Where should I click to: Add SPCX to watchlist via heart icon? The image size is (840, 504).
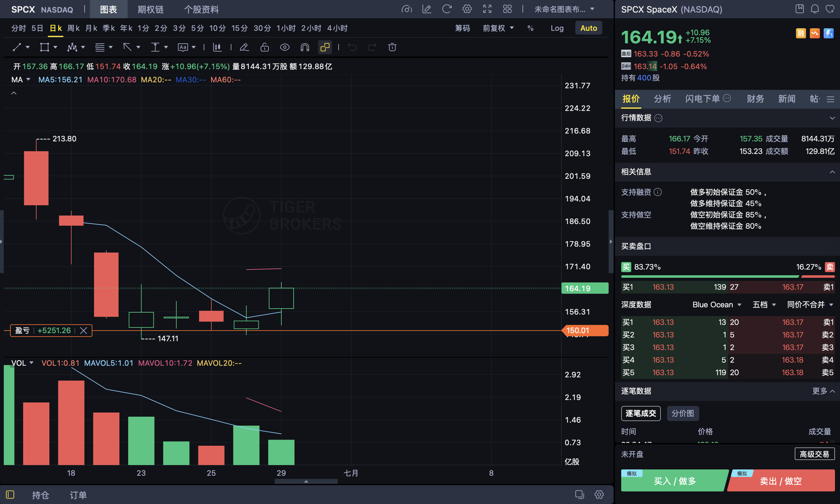tap(830, 9)
